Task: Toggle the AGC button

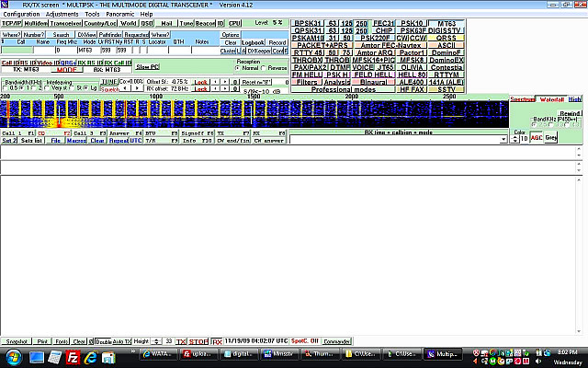Action: [537, 138]
